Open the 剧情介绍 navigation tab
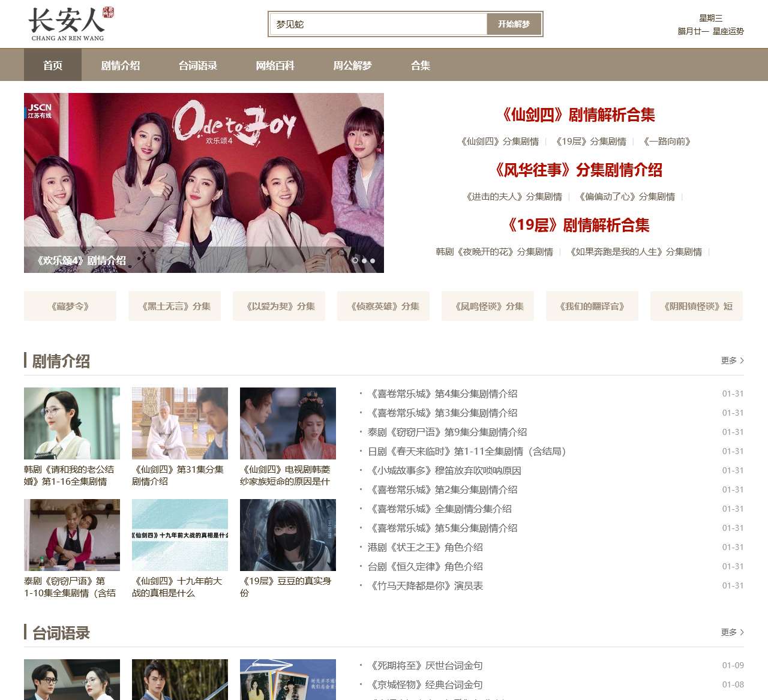Image resolution: width=768 pixels, height=700 pixels. coord(121,65)
